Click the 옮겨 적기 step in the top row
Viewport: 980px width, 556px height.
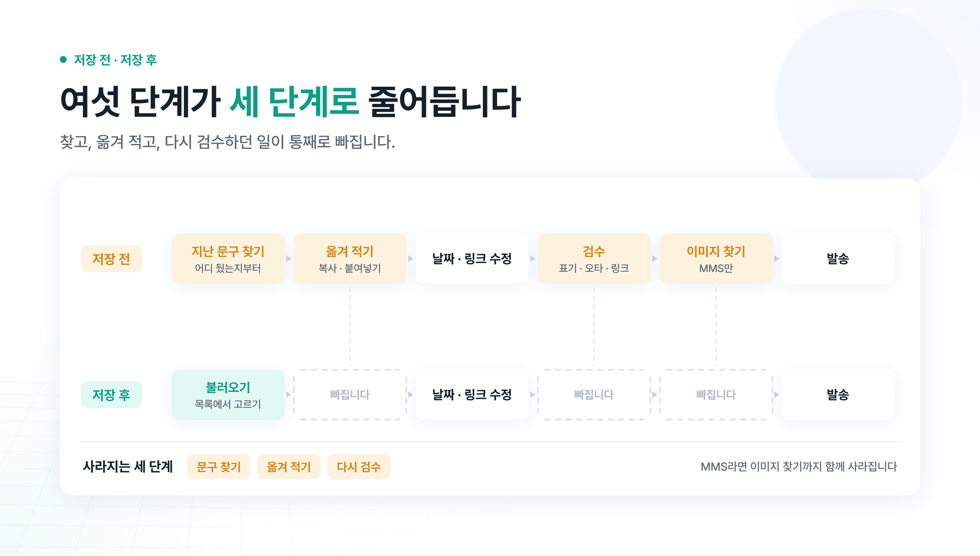350,259
